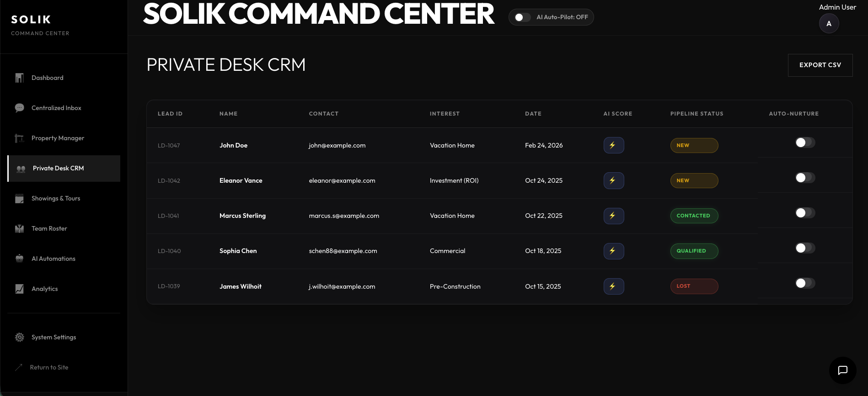Click the Showings & Tours calendar icon

[19, 199]
